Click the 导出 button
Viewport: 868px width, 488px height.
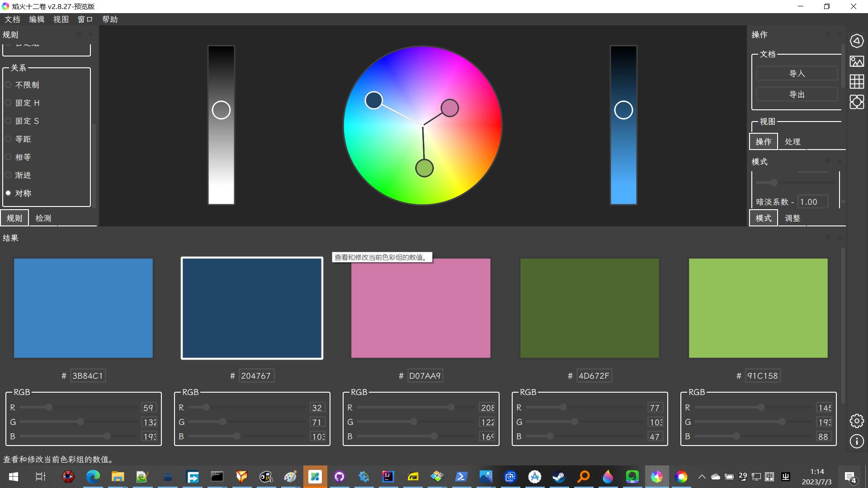point(797,94)
